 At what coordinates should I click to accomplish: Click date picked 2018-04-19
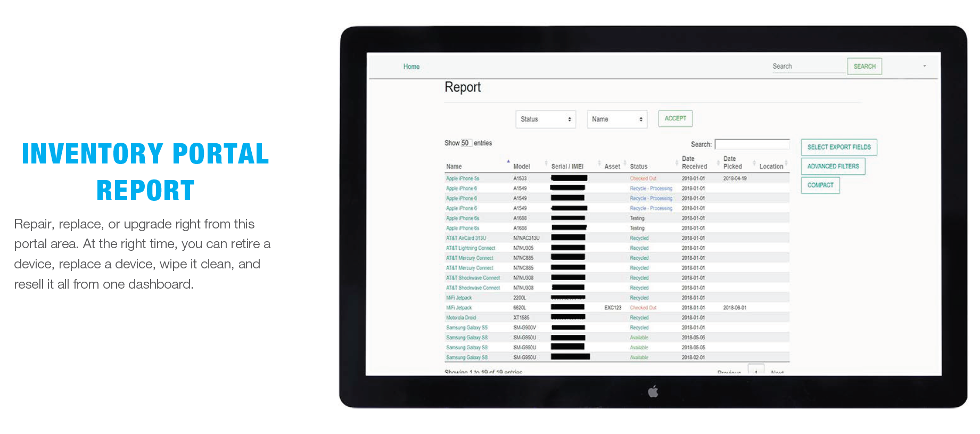pos(735,178)
